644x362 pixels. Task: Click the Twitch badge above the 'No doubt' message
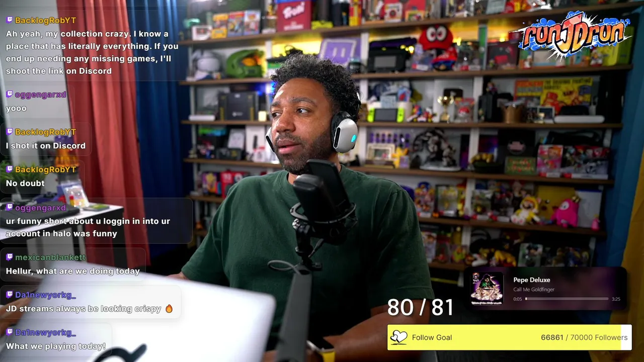(x=9, y=170)
